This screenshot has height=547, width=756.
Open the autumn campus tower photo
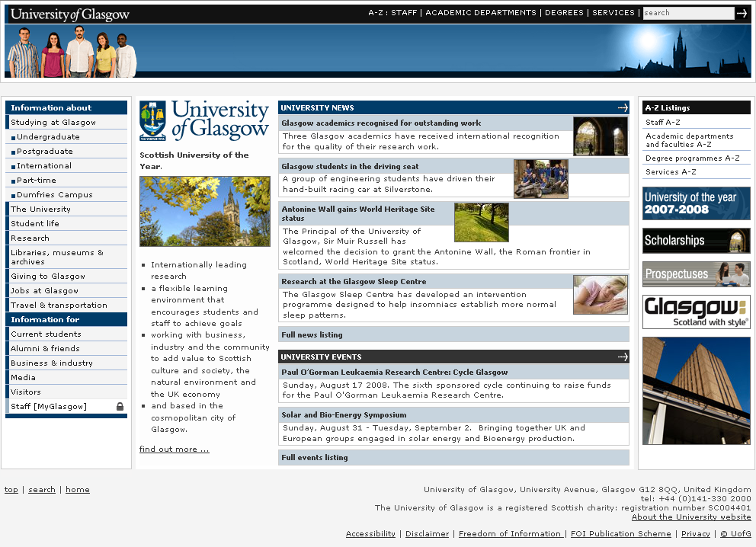click(205, 211)
